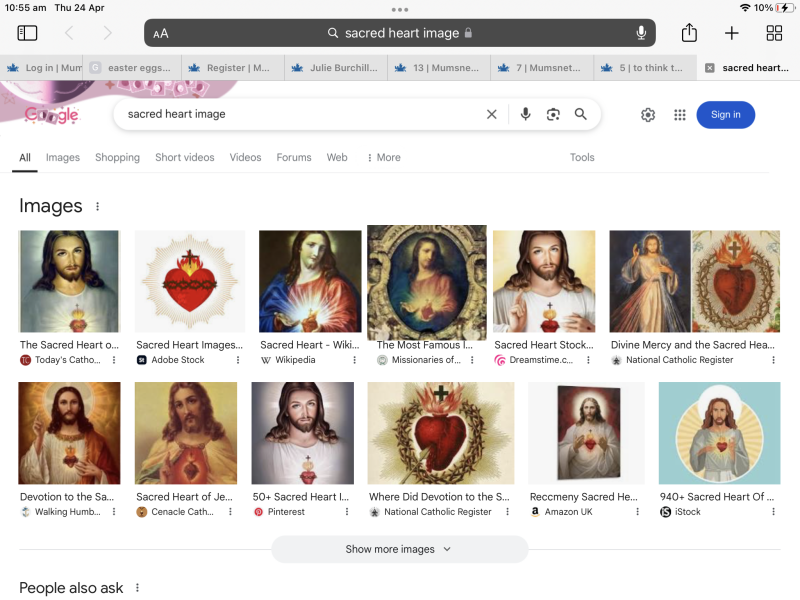Open the Pinterest Sacred Heart thumbnail
The width and height of the screenshot is (800, 600).
[x=303, y=433]
